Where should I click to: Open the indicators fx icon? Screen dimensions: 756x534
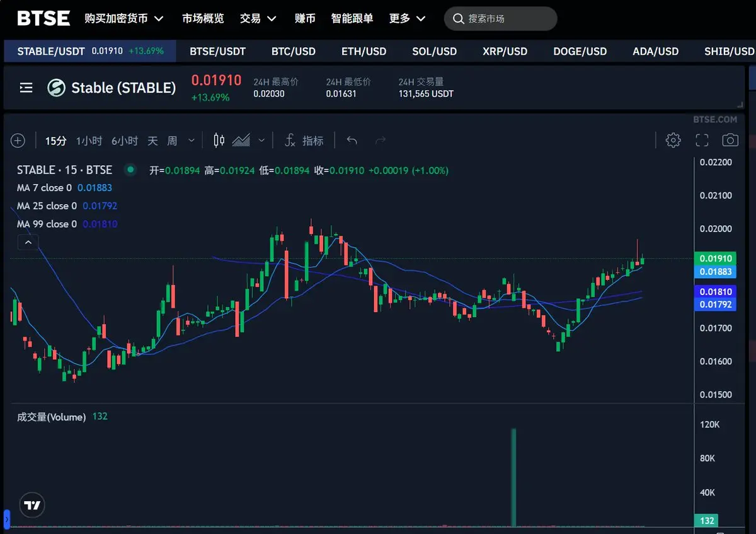click(290, 141)
